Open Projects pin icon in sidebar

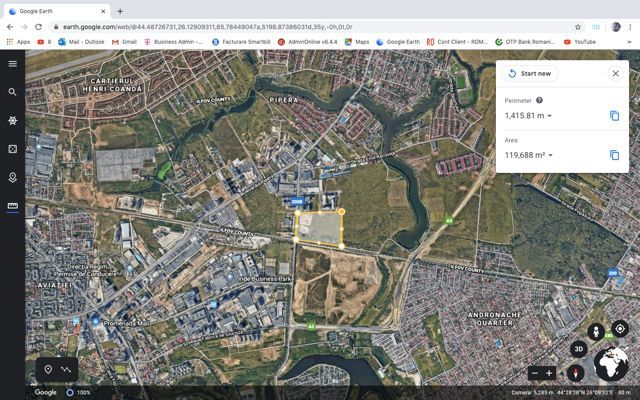12,177
